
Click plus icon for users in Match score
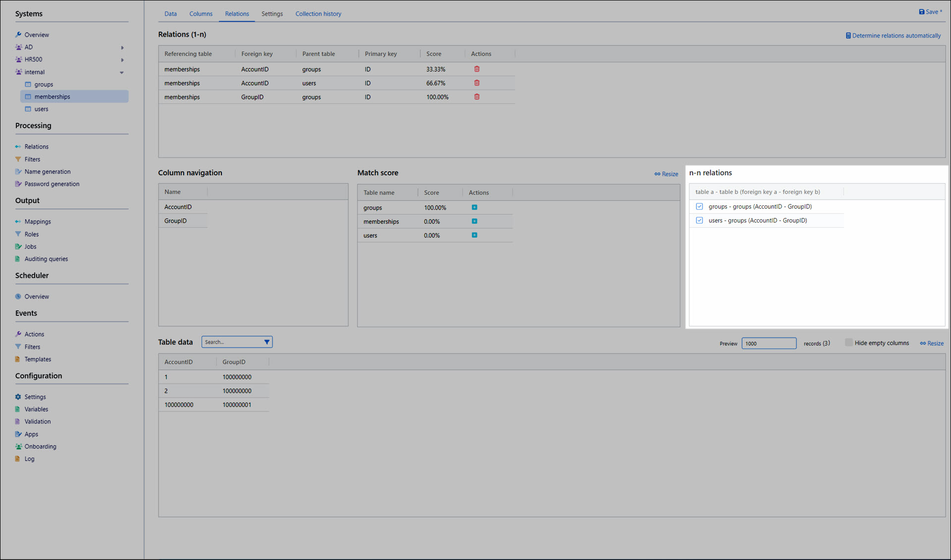pyautogui.click(x=474, y=235)
